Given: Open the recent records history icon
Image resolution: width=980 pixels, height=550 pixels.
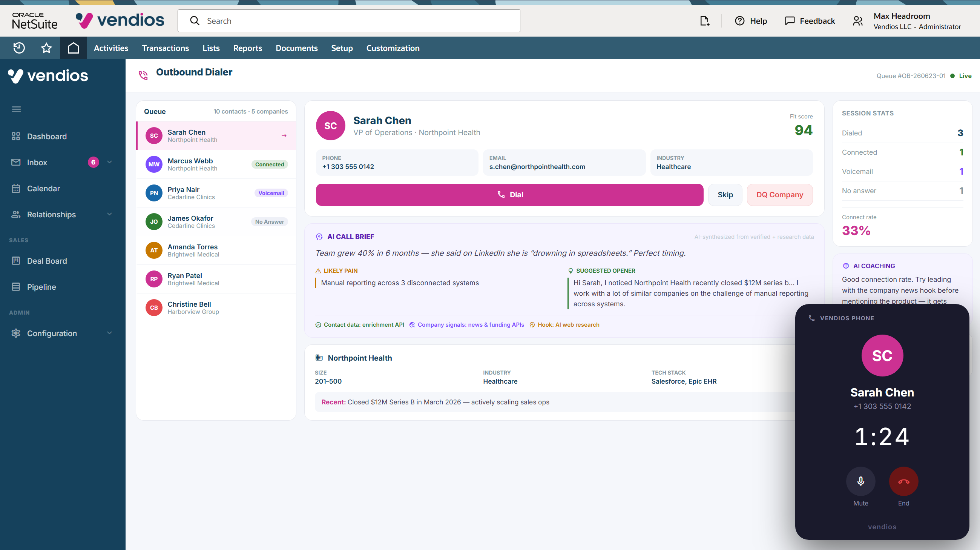Looking at the screenshot, I should pyautogui.click(x=19, y=48).
